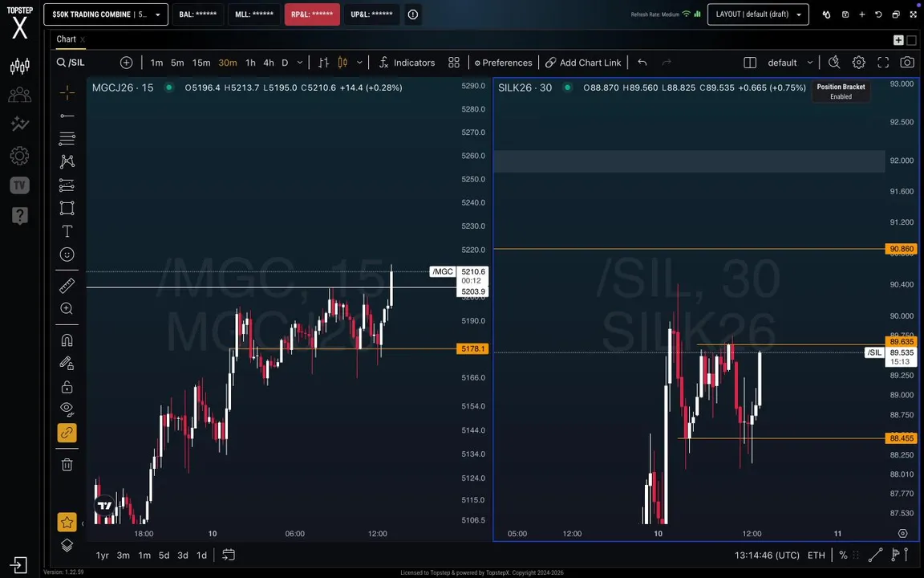This screenshot has height=578, width=924.
Task: Select the horizontal lines Fibonacci tool
Action: coord(67,139)
